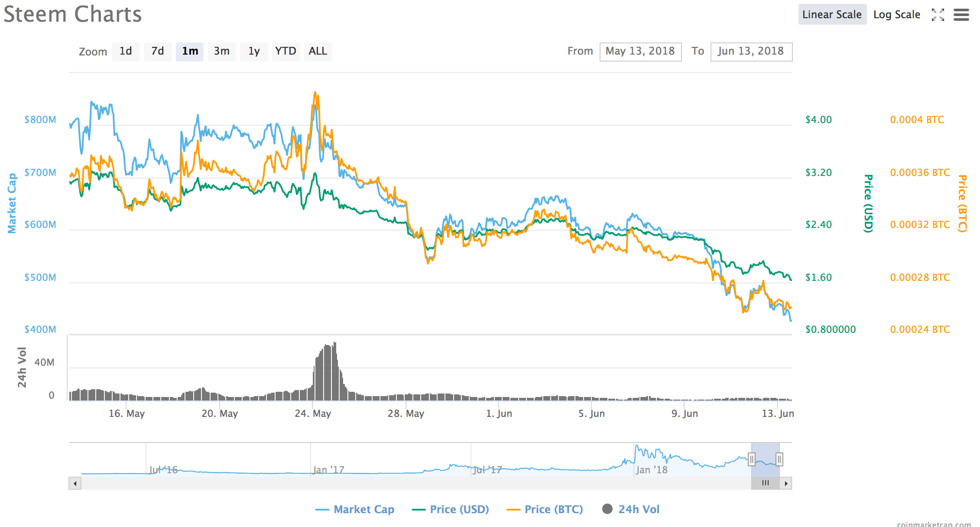Click the 20. May axis label
This screenshot has height=527, width=980.
220,413
